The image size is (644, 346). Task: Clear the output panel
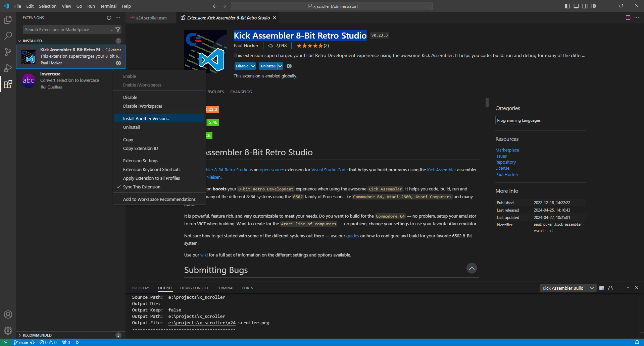pyautogui.click(x=602, y=288)
